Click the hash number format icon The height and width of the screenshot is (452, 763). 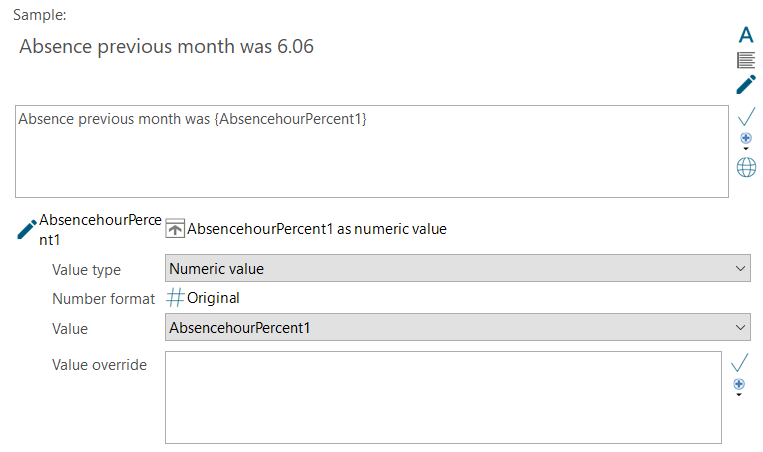click(175, 297)
